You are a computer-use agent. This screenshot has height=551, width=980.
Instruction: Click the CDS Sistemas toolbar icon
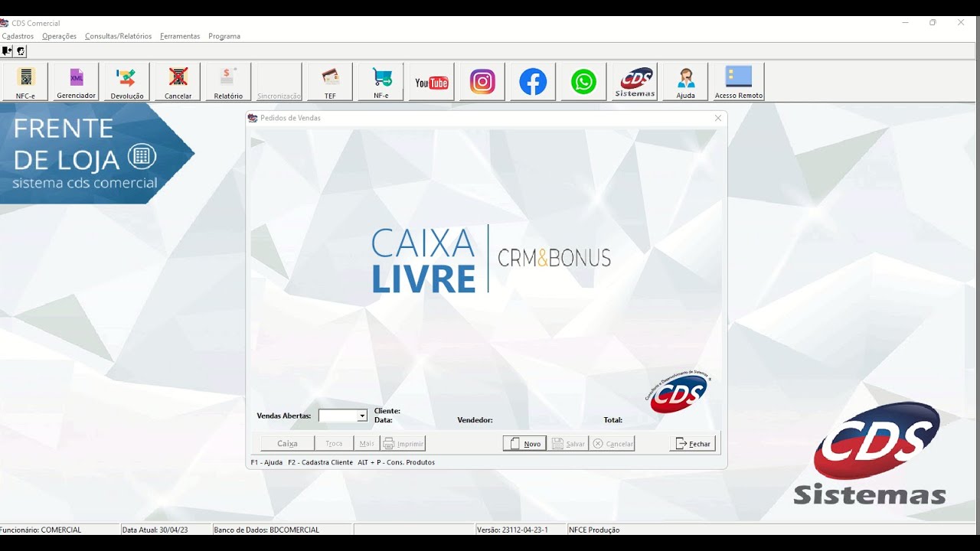635,82
